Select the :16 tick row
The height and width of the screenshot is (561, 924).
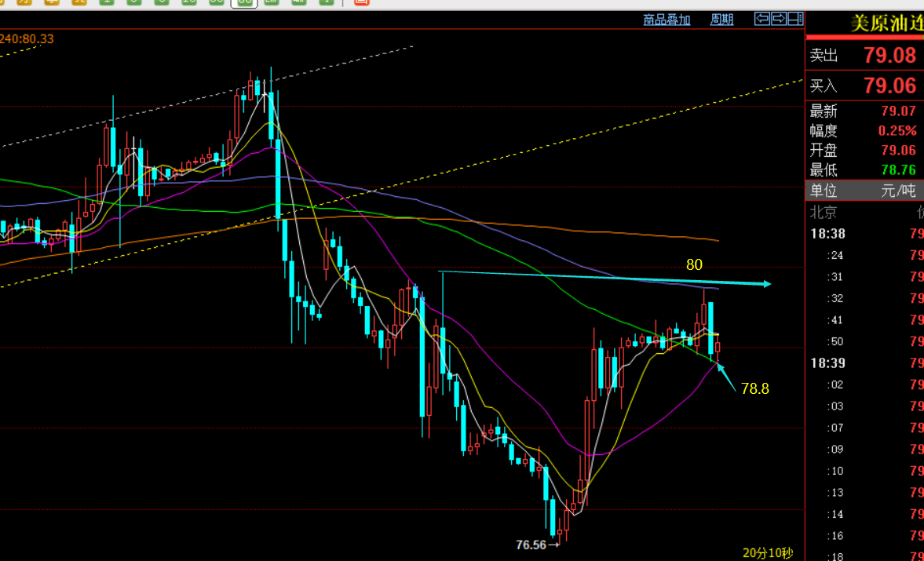point(864,536)
